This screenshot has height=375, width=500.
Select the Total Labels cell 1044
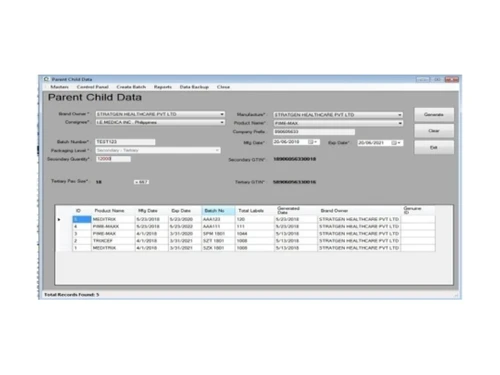[255, 234]
